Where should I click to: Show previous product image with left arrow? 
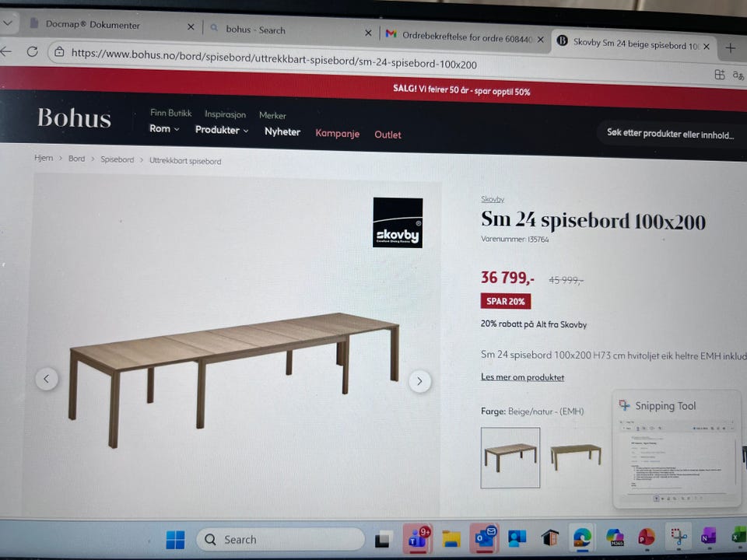[x=47, y=379]
